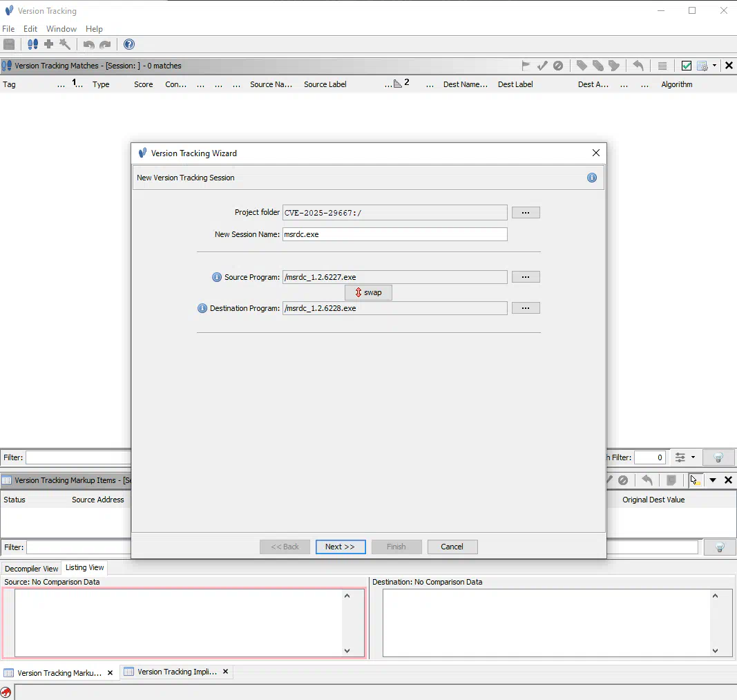Toggle the green checkmark box in Matches toolbar
Viewport: 737px width, 700px height.
pos(687,66)
